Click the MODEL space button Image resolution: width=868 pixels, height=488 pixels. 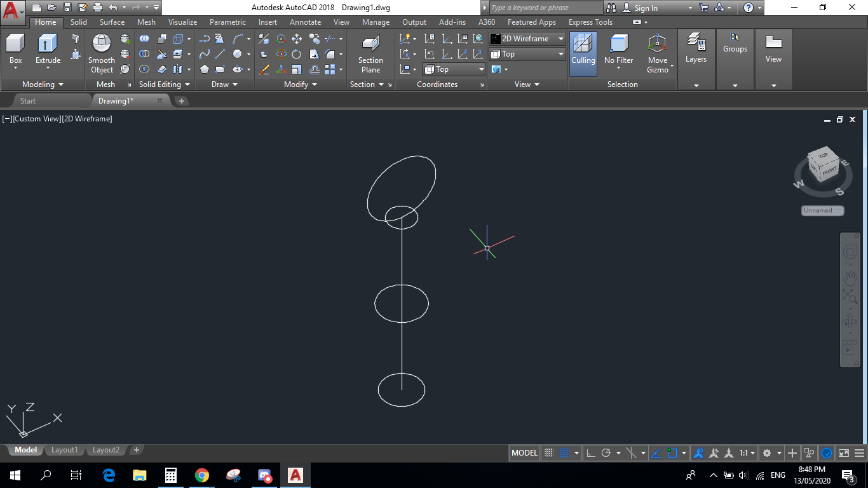524,453
